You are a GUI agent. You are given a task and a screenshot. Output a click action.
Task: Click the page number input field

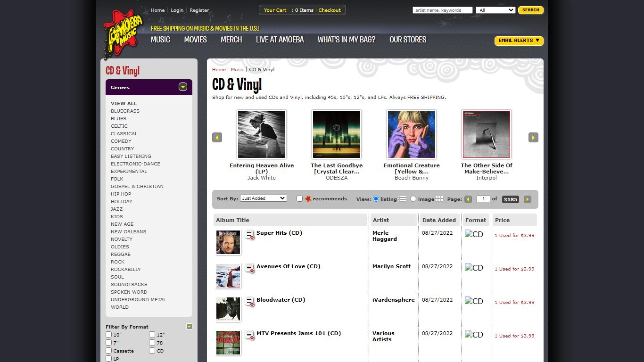483,199
